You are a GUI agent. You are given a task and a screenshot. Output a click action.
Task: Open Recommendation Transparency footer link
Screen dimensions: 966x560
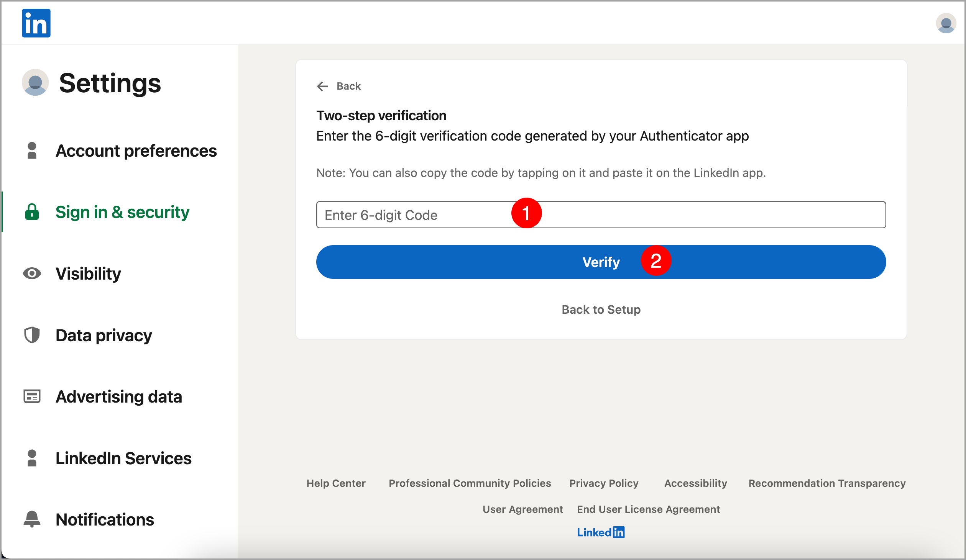(827, 483)
